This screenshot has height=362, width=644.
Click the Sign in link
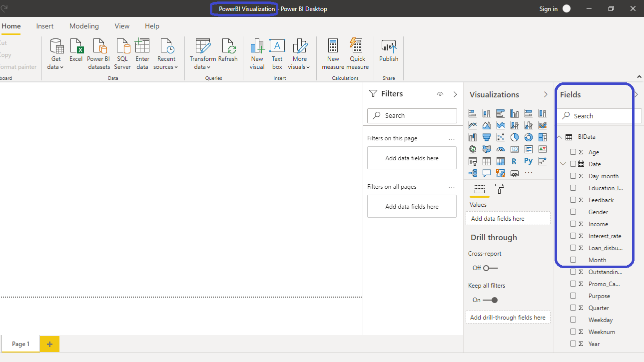(x=548, y=9)
